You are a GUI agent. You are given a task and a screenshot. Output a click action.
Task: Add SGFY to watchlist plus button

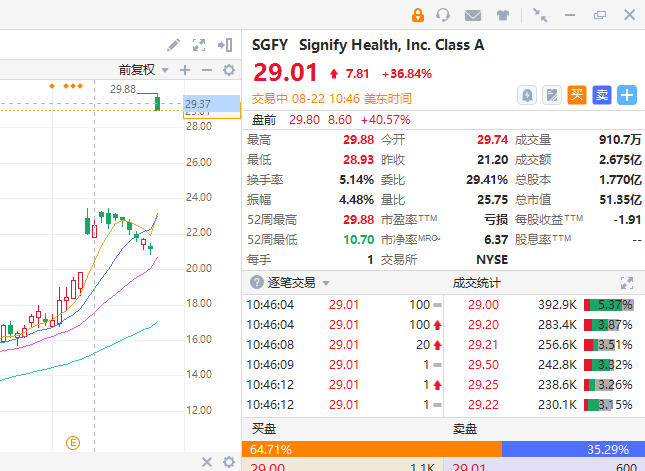point(627,95)
